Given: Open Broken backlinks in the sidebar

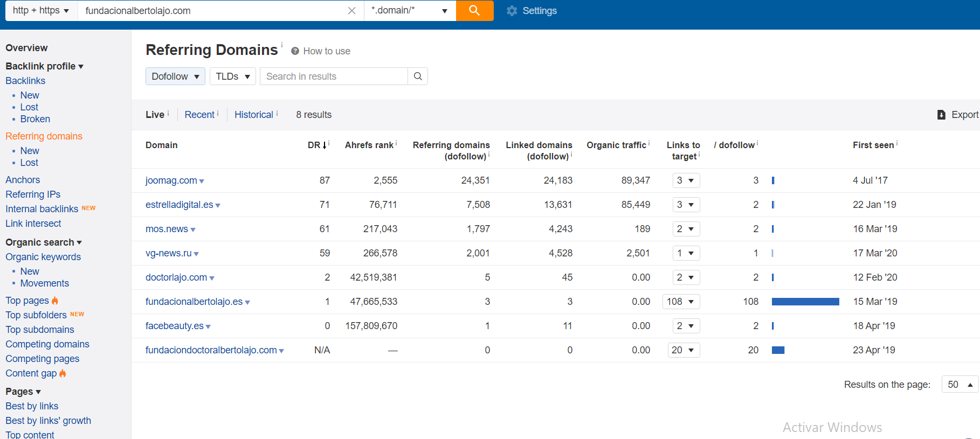Looking at the screenshot, I should [x=35, y=119].
